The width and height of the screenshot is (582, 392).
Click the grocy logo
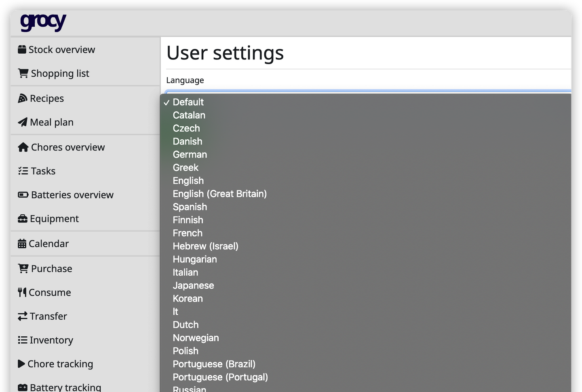pyautogui.click(x=43, y=23)
